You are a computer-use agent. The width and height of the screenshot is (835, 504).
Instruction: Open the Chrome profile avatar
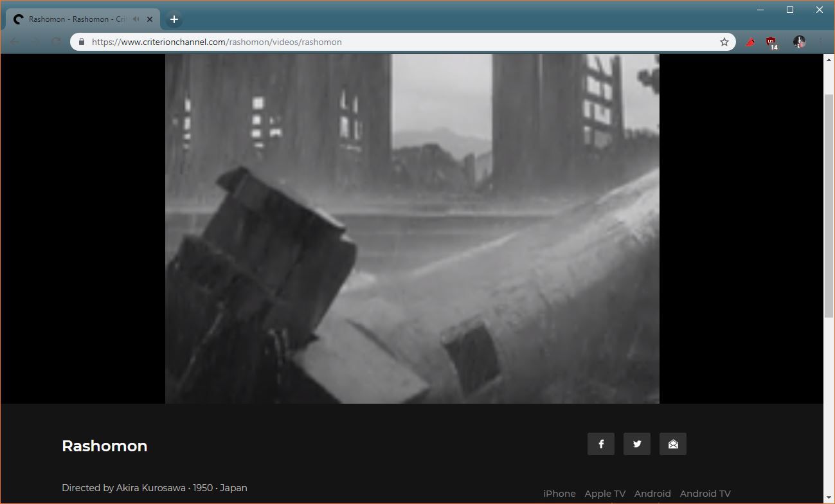pos(799,42)
